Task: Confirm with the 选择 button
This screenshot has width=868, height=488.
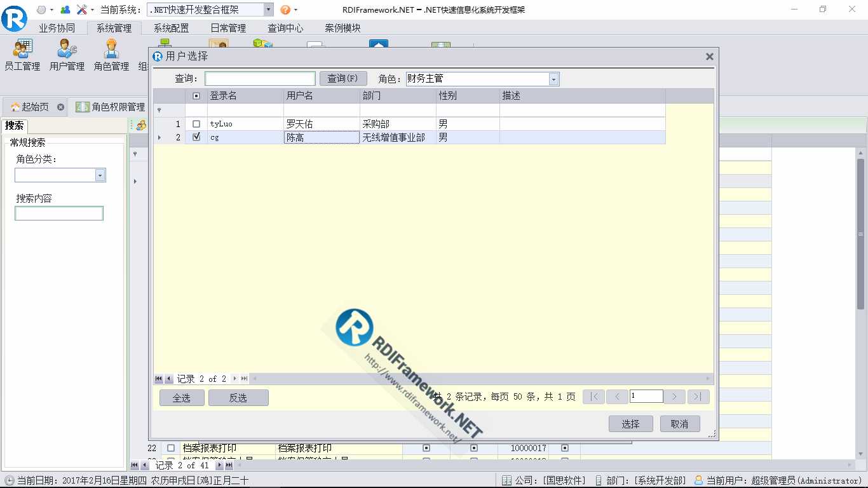Action: (630, 424)
